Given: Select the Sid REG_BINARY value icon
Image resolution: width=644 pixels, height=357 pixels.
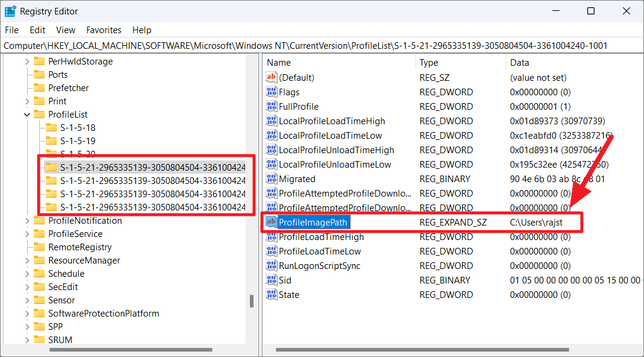Looking at the screenshot, I should pyautogui.click(x=271, y=280).
